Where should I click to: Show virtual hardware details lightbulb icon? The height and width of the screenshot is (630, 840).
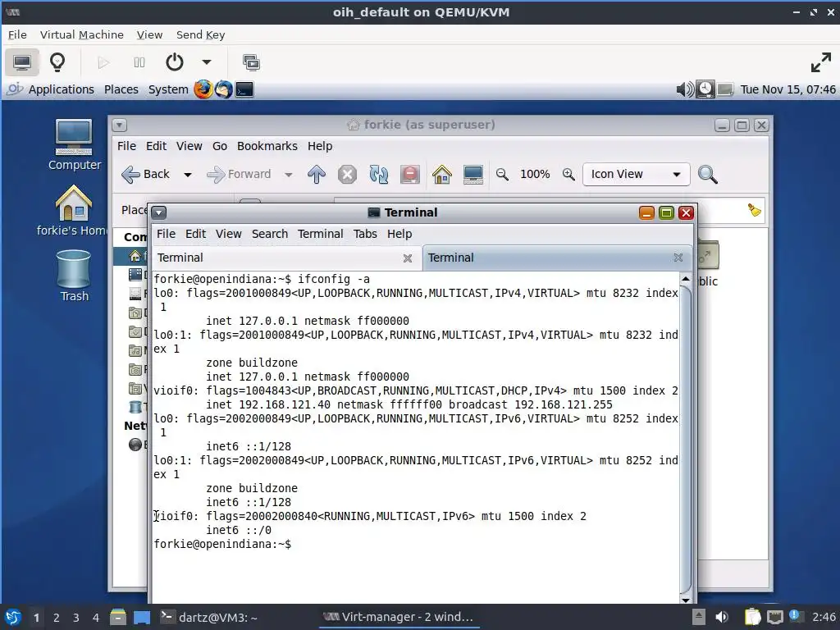[57, 62]
